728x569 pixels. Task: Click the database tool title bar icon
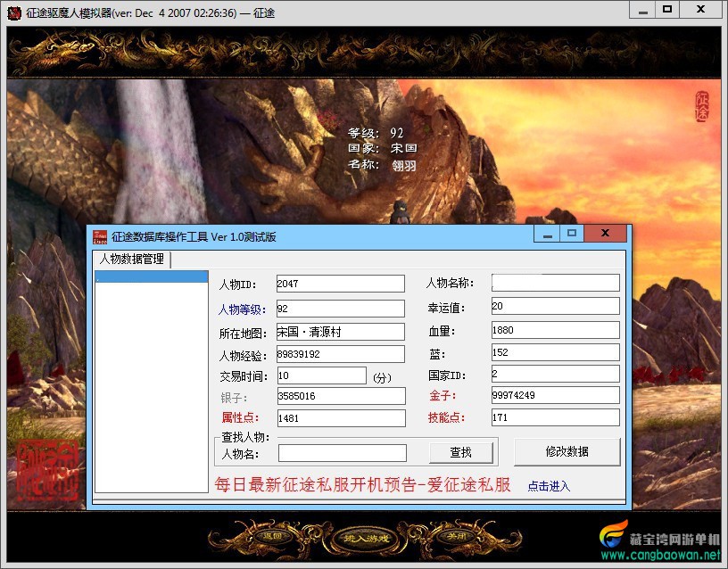[99, 236]
